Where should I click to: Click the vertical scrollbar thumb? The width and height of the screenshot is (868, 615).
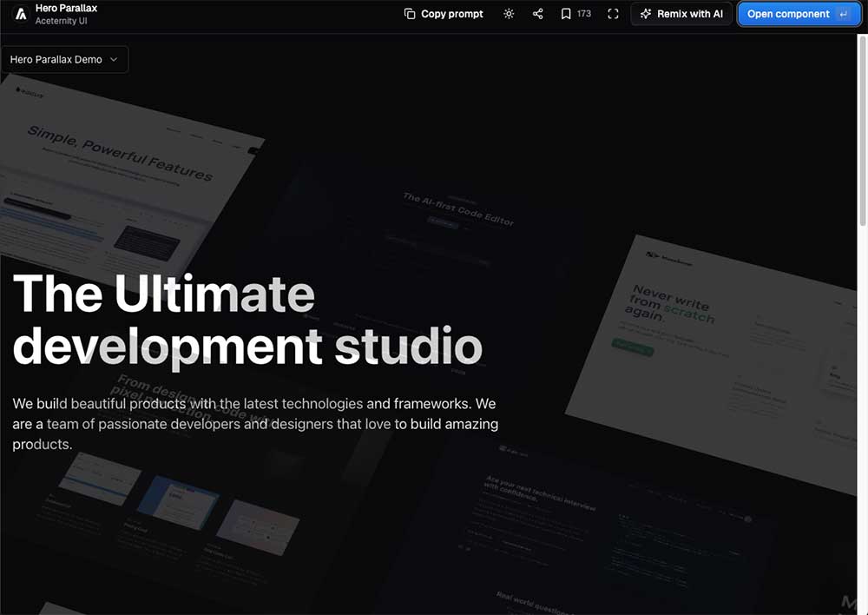click(x=863, y=130)
